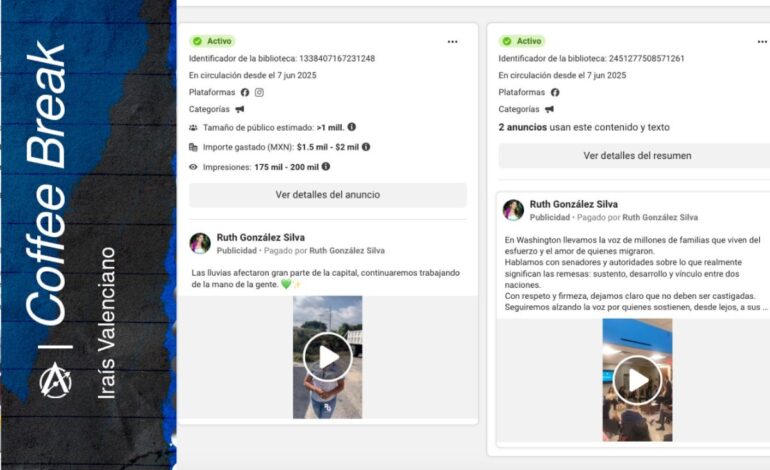Click the 2 anuncios usan este contenido text
This screenshot has height=470, width=770.
pyautogui.click(x=584, y=127)
